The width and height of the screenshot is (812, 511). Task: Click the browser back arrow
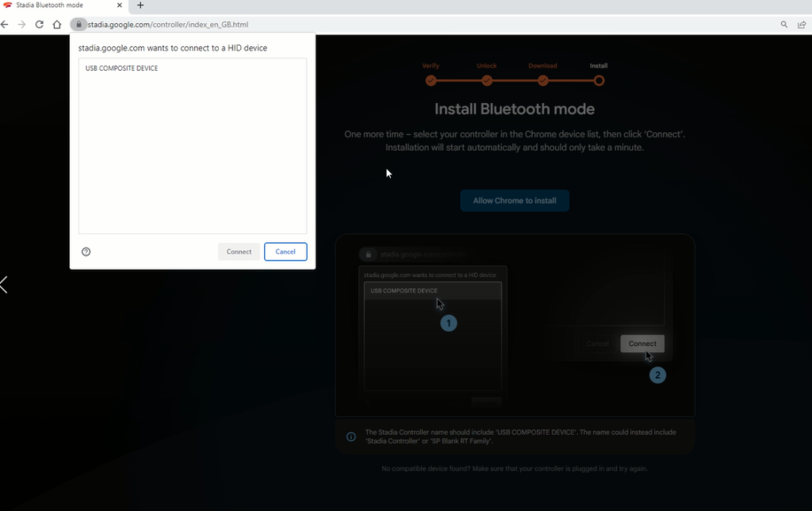pyautogui.click(x=5, y=25)
